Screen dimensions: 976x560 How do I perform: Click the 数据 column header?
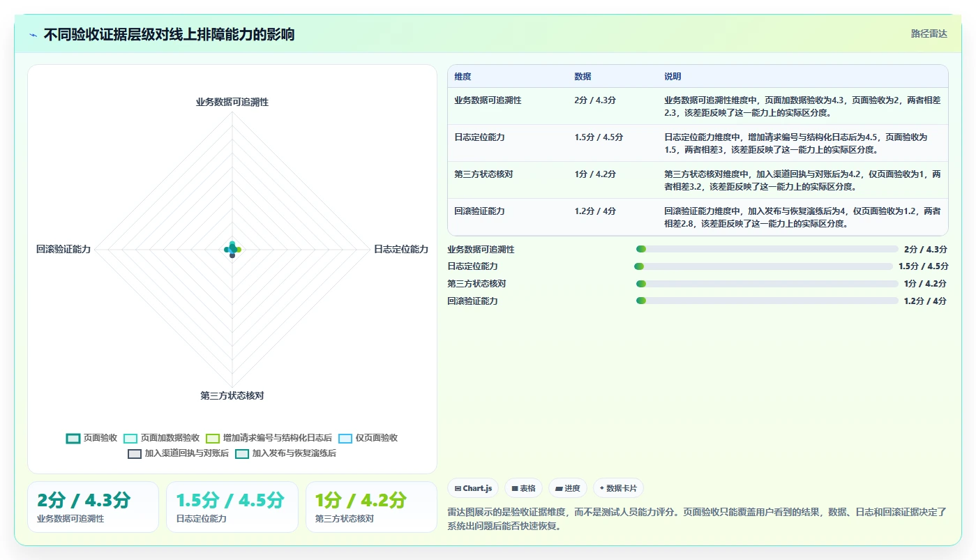583,77
